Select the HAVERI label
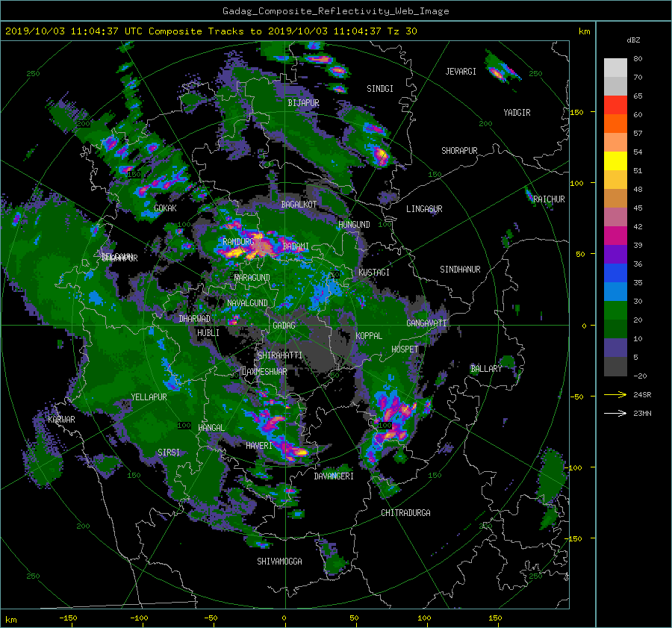 click(x=259, y=447)
